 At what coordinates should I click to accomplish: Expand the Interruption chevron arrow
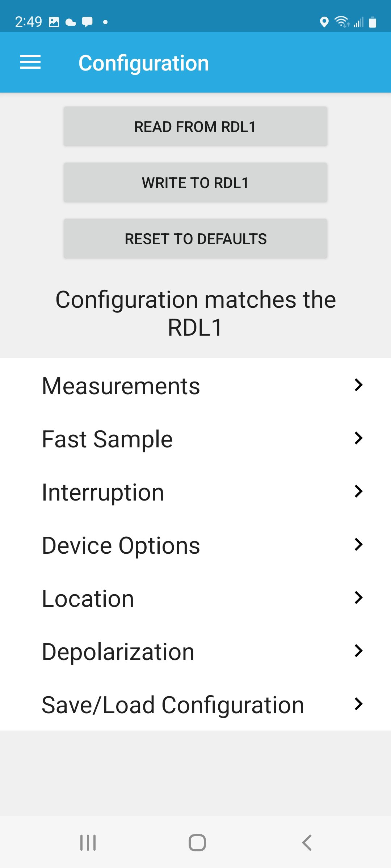point(358,491)
